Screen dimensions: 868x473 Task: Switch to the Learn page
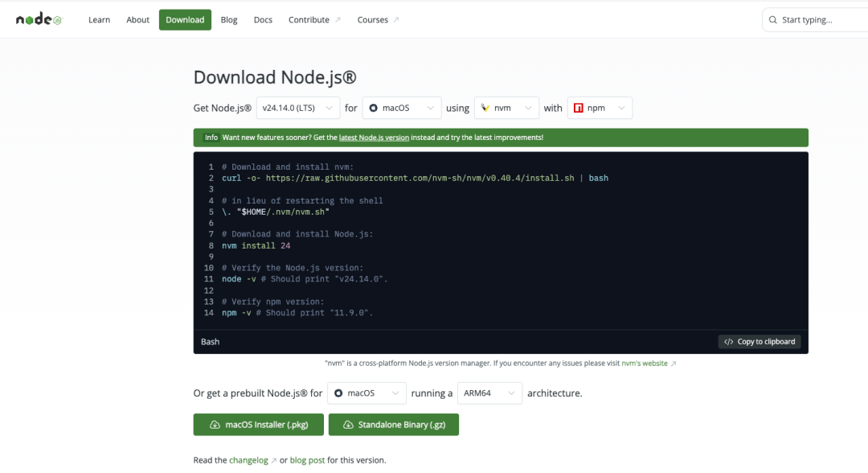point(99,19)
